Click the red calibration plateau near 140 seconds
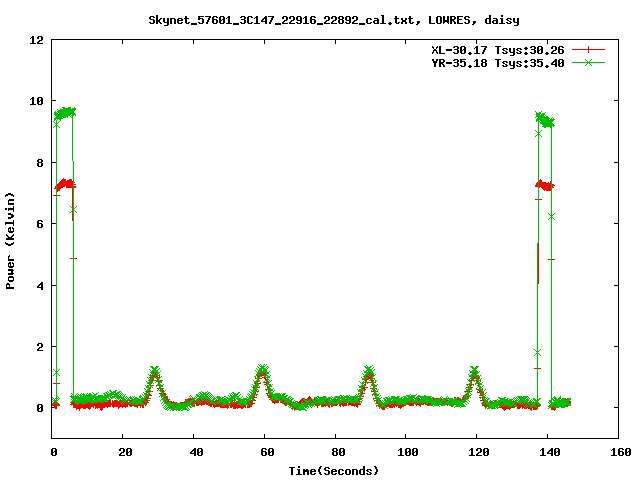Viewport: 640px width, 480px height. tap(545, 185)
